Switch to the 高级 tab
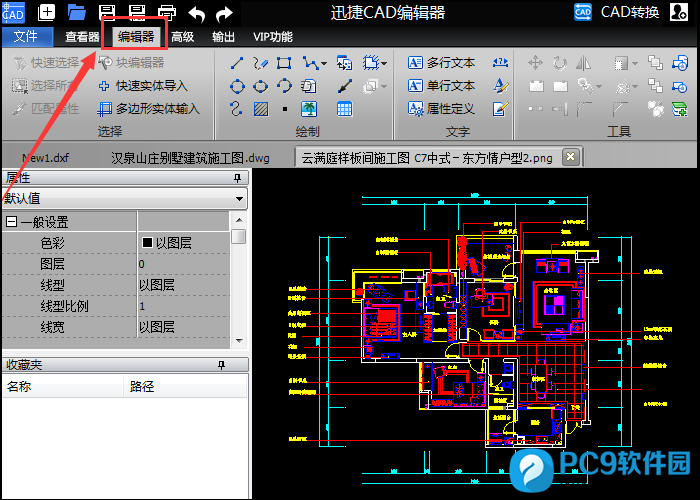This screenshot has height=500, width=700. coord(183,37)
